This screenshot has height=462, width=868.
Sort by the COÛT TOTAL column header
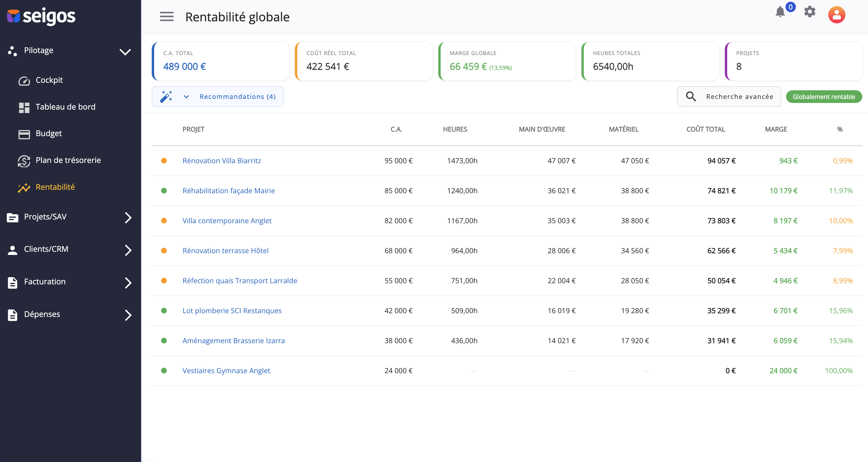click(x=706, y=129)
